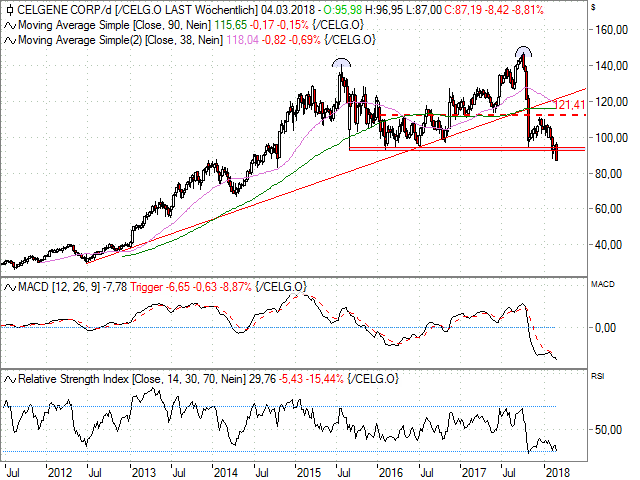
Task: Click the line icon before MACD label
Action: 10,287
